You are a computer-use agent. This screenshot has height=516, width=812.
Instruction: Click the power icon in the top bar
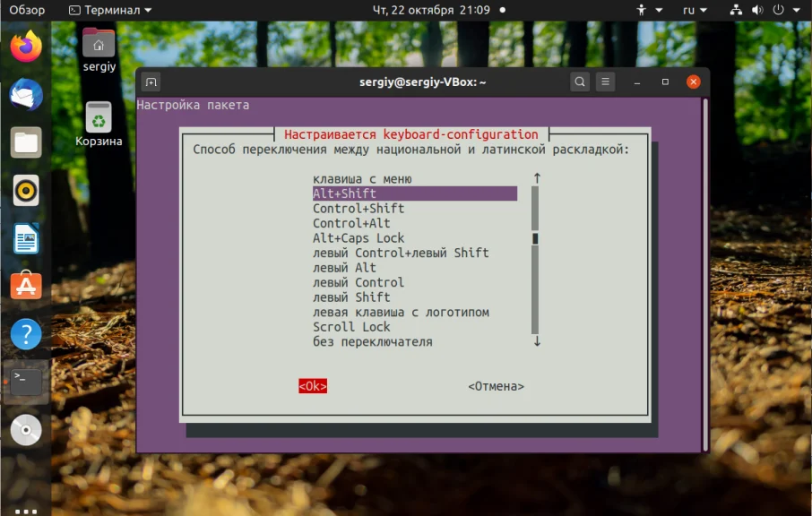(x=778, y=10)
